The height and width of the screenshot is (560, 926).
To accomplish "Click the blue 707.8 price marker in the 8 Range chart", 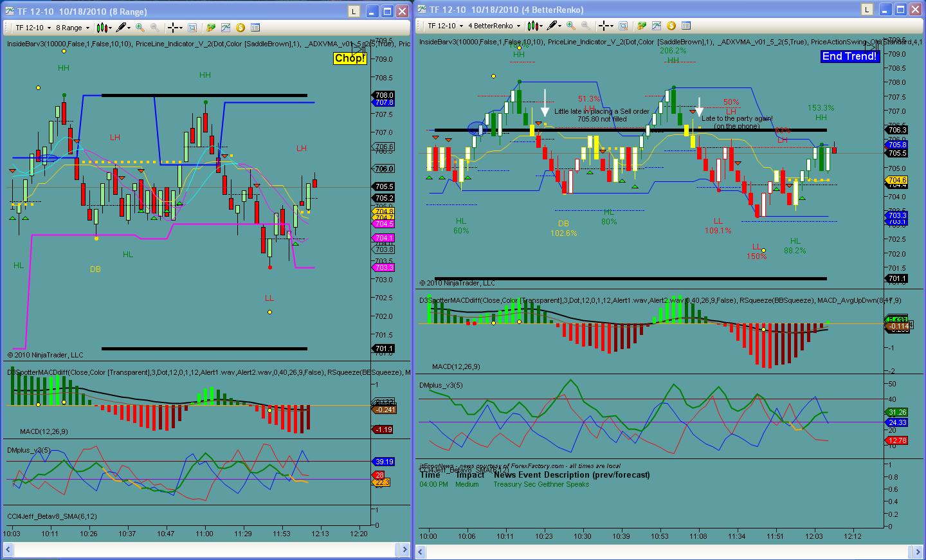I will tap(384, 102).
